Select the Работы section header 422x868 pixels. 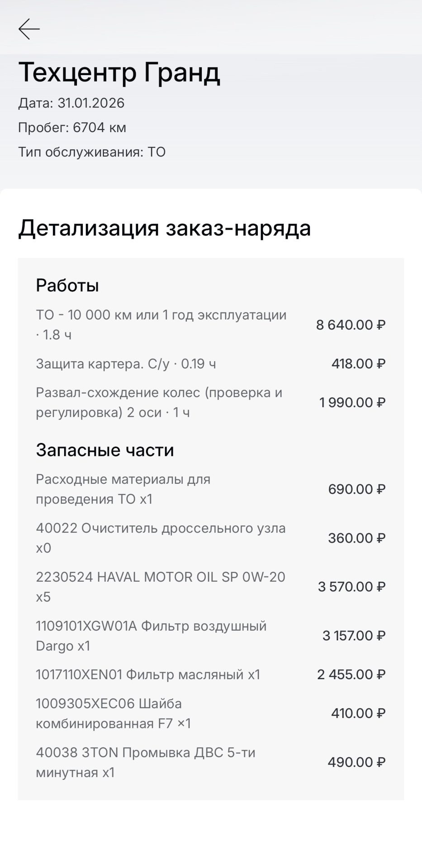67,285
